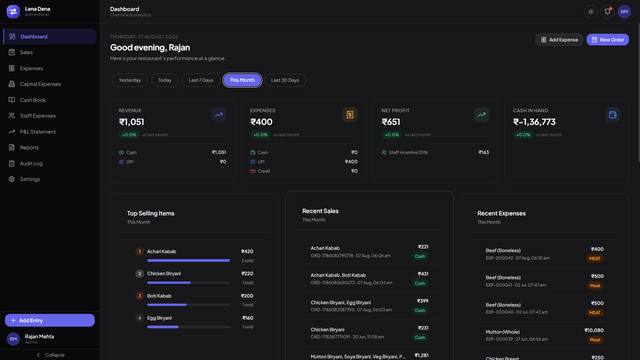Click the Revenue trend icon
This screenshot has height=360, width=640.
pyautogui.click(x=219, y=115)
